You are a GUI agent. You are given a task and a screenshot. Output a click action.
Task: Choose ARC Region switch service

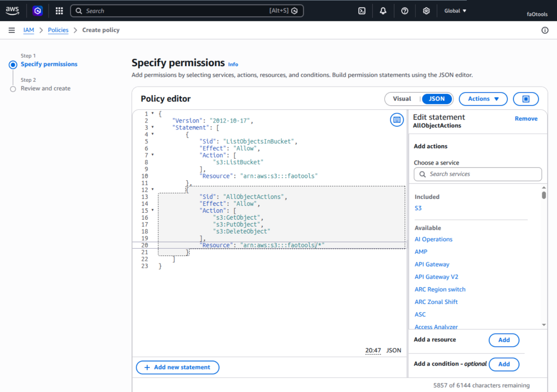pos(440,290)
